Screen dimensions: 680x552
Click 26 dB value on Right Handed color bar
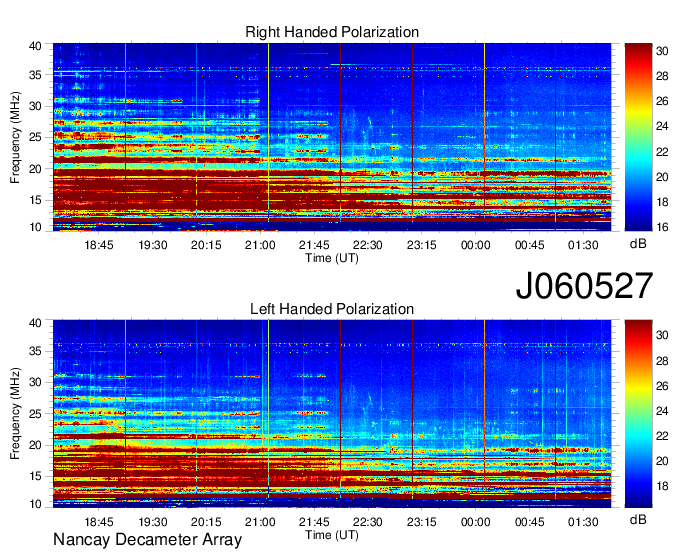click(662, 101)
